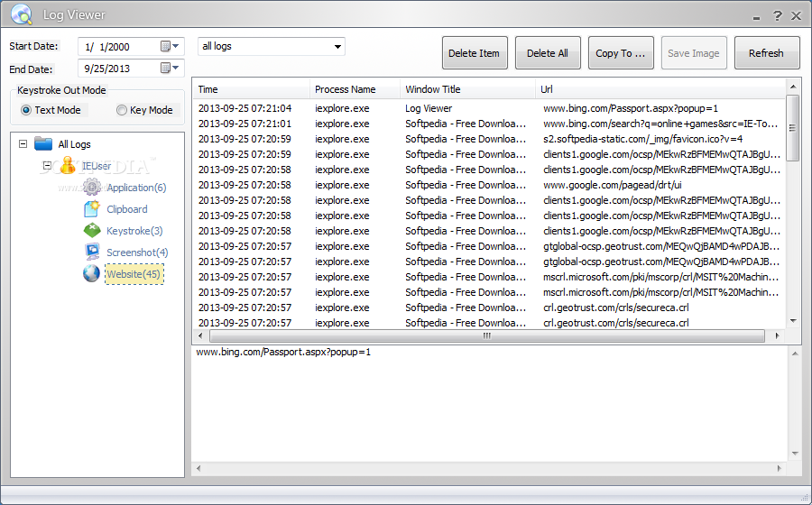Click detail pane bottom scroll left arrow
Image resolution: width=812 pixels, height=505 pixels.
[198, 469]
